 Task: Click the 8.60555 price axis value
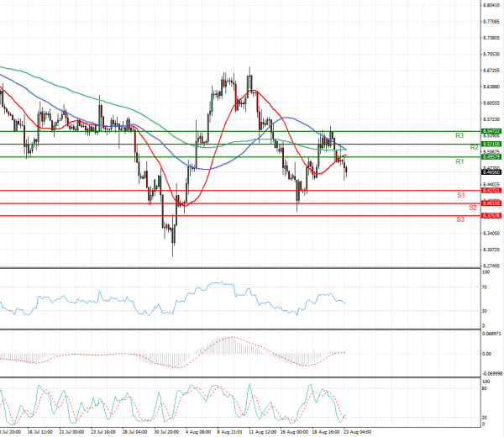click(x=491, y=103)
